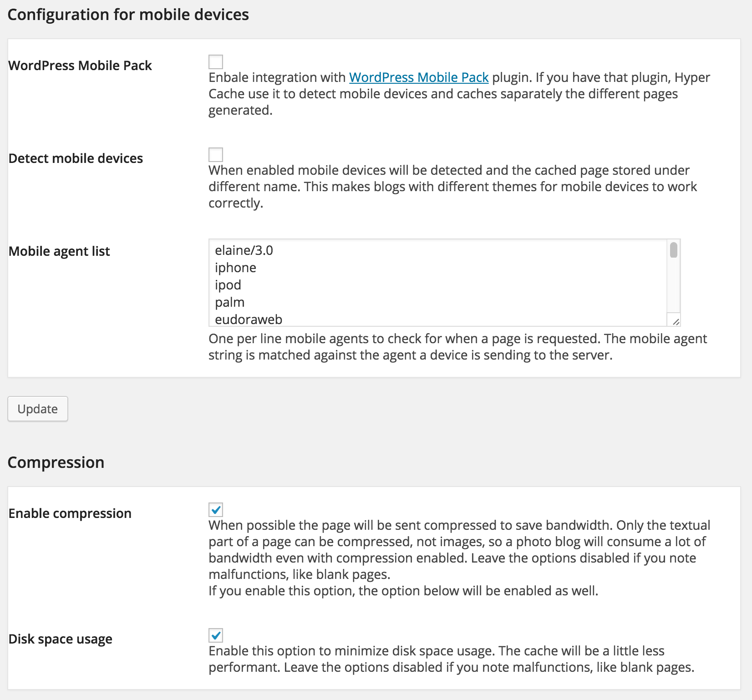Open the WordPress Mobile Pack plugin link
The image size is (752, 700).
[419, 77]
